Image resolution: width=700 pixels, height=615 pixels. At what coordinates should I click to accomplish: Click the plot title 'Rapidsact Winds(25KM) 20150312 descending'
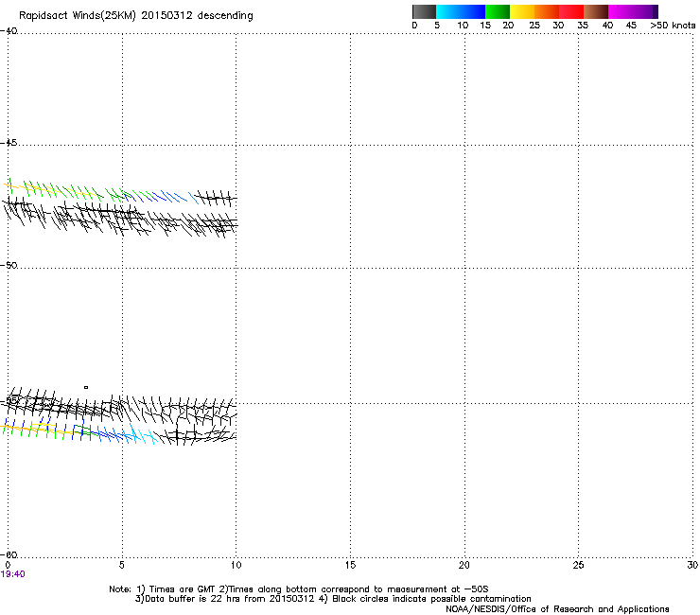click(x=135, y=16)
